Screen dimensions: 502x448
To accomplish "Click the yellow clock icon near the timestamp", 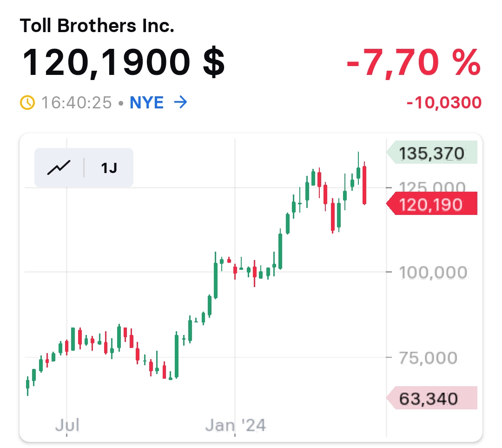I will tap(28, 102).
